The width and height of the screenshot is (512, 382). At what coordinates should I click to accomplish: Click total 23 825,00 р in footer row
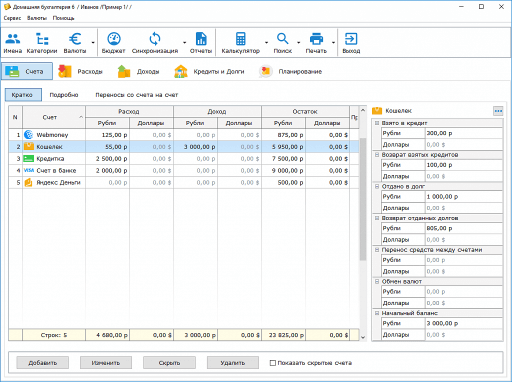pyautogui.click(x=284, y=335)
